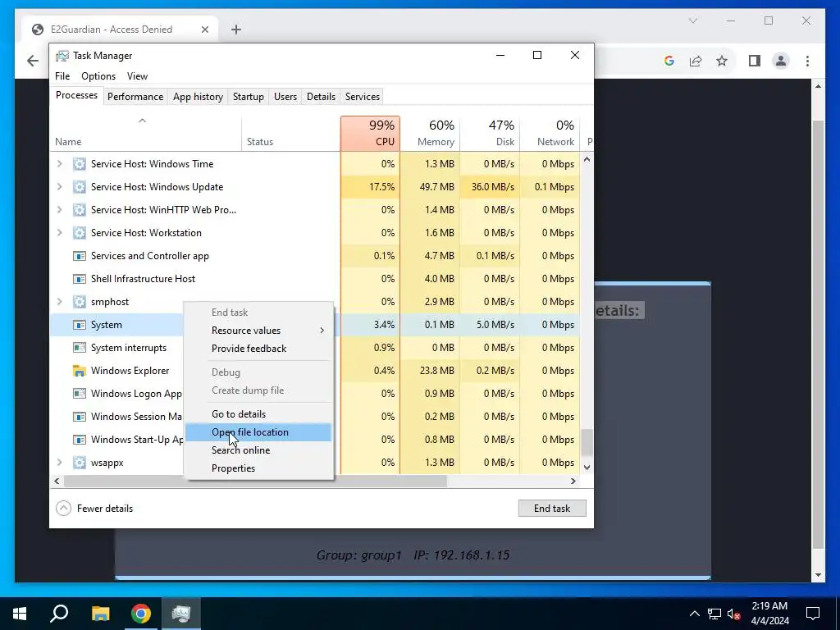Open a new Chrome tab with plus

coord(236,30)
